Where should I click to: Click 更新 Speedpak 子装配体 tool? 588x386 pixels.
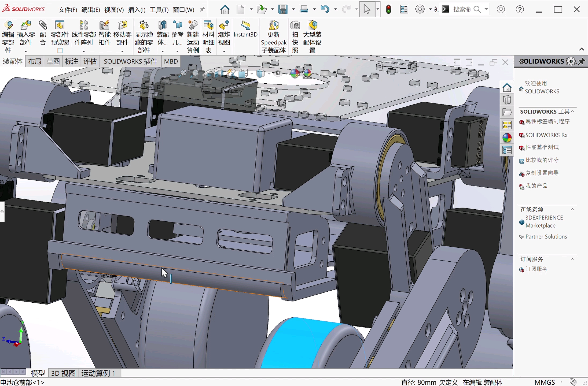point(274,37)
